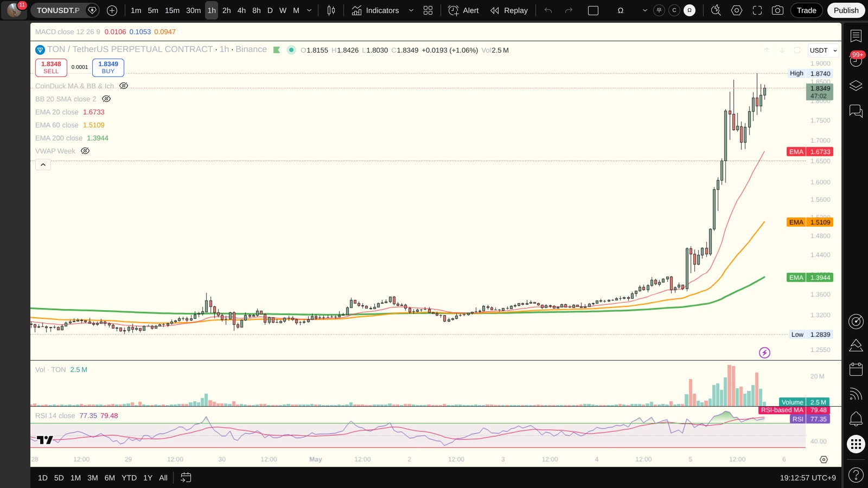Create an Alert from toolbar
Image resolution: width=868 pixels, height=488 pixels.
[464, 10]
